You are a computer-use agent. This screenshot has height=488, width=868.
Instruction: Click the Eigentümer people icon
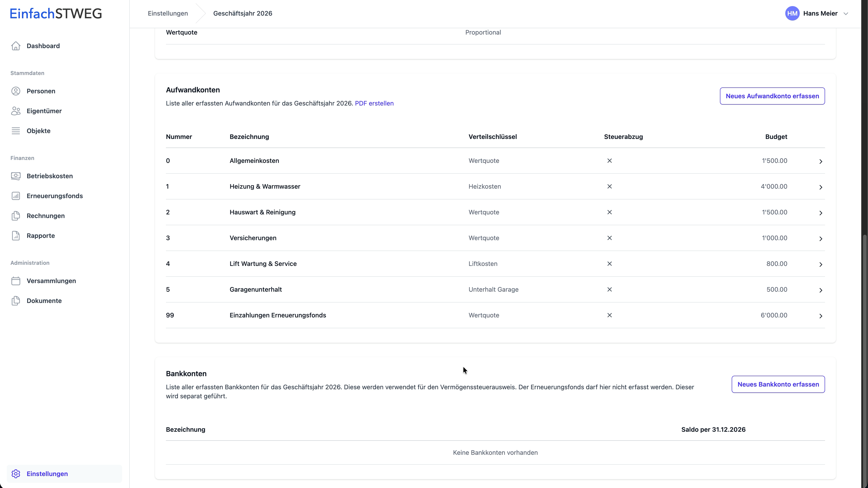16,111
